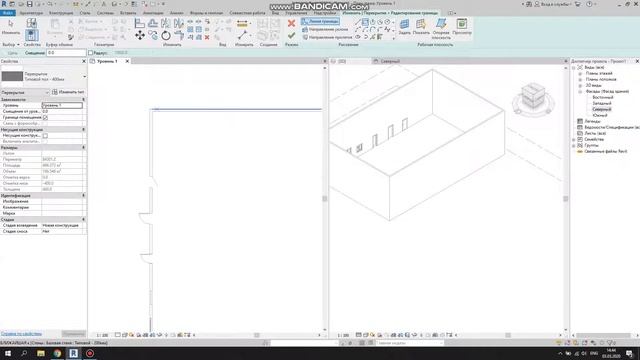This screenshot has height=360, width=640.
Task: Collapse the Phasing section in properties
Action: coord(83,220)
